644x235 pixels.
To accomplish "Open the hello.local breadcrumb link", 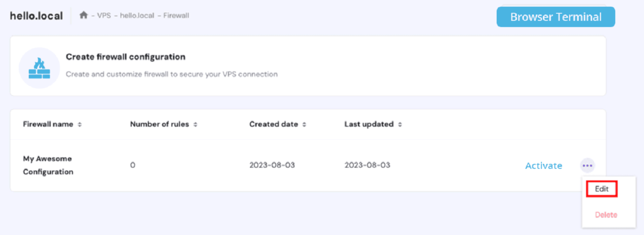I will [137, 16].
